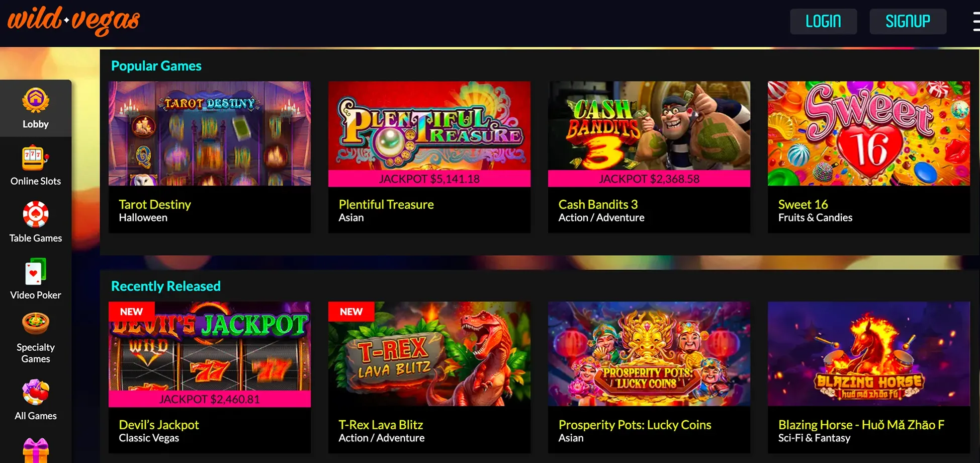Open the hamburger menu icon
980x463 pixels.
(x=976, y=22)
